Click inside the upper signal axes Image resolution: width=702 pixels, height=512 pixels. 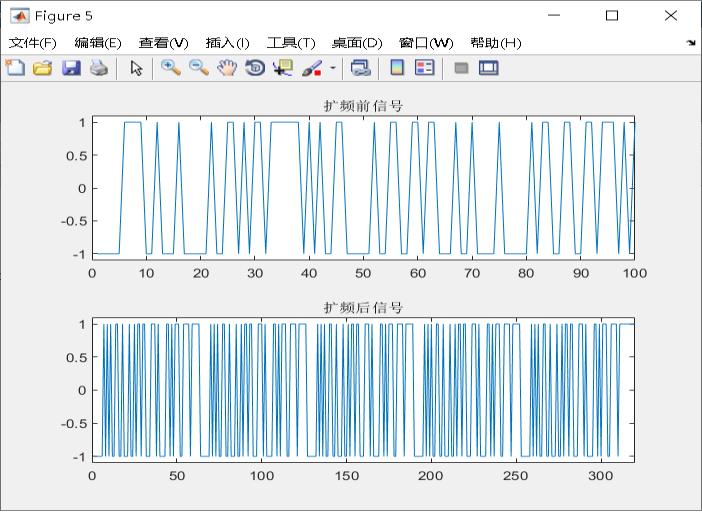click(x=363, y=188)
